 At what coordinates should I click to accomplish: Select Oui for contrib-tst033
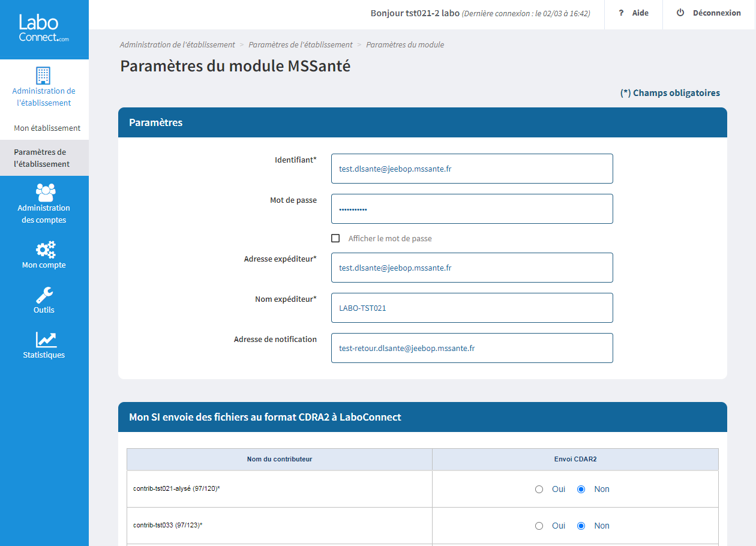coord(539,526)
